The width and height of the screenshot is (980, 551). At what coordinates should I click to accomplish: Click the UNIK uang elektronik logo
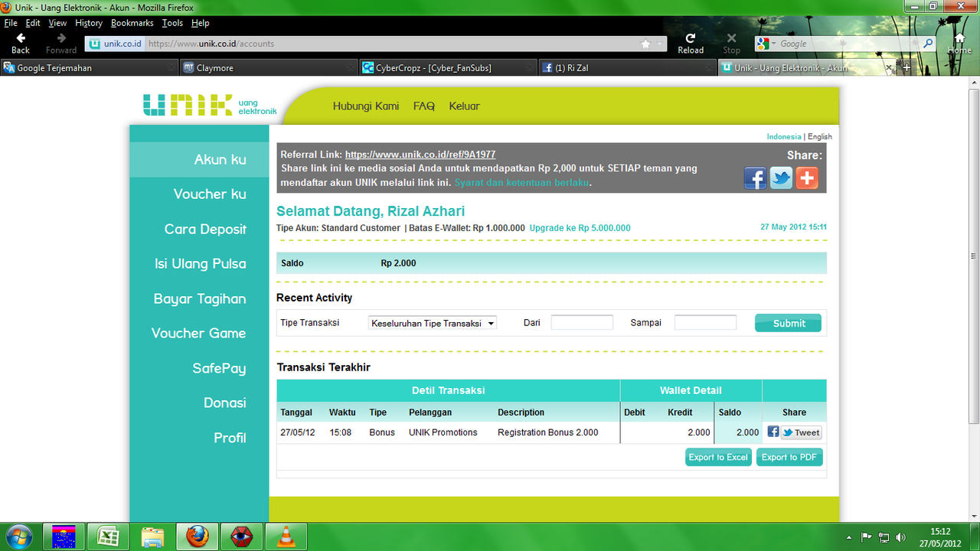click(x=210, y=106)
